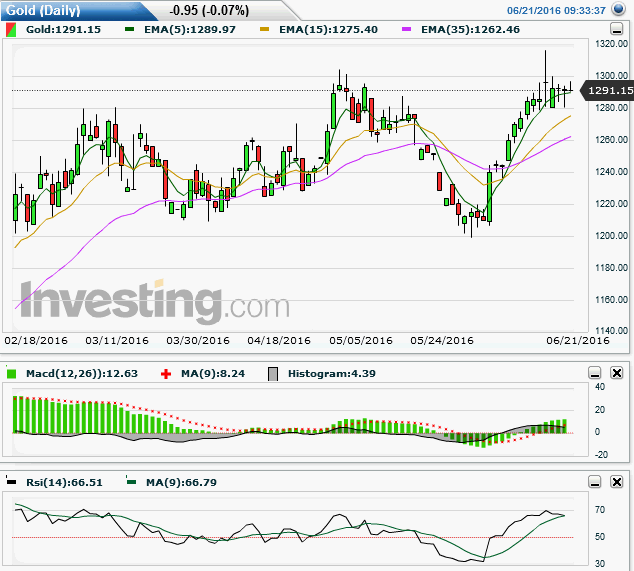This screenshot has height=571, width=634.
Task: Click the blue globe icon near timestamp
Action: pyautogui.click(x=618, y=8)
